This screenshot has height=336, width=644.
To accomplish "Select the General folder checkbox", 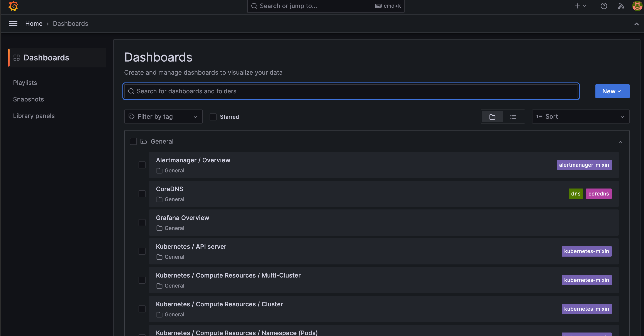I will coord(133,141).
